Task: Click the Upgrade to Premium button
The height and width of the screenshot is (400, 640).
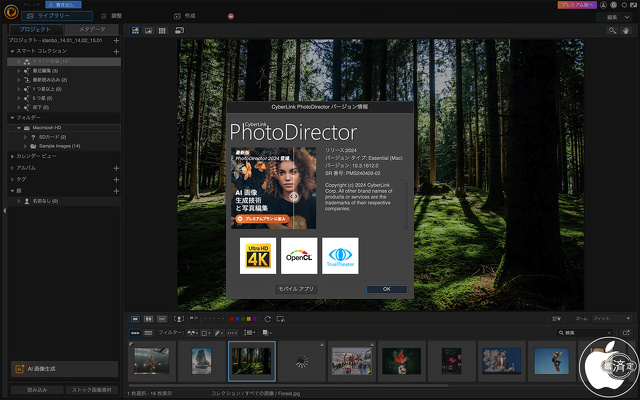Action: tap(577, 5)
